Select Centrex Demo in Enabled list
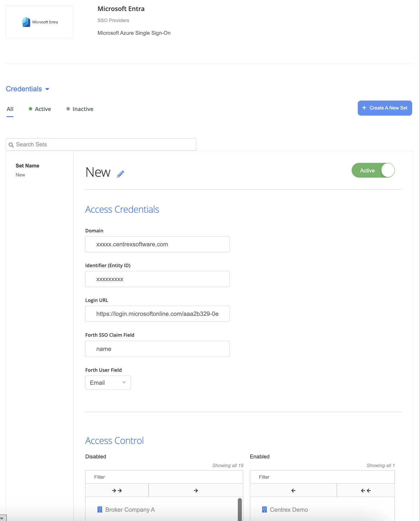The width and height of the screenshot is (420, 521). click(x=289, y=509)
